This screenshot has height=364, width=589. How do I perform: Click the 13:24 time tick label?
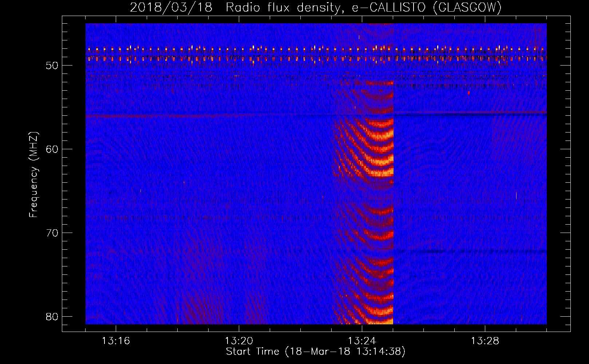362,341
